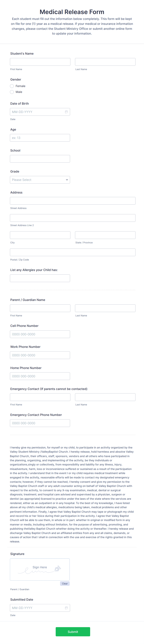Click the Age input field

[x=40, y=138]
